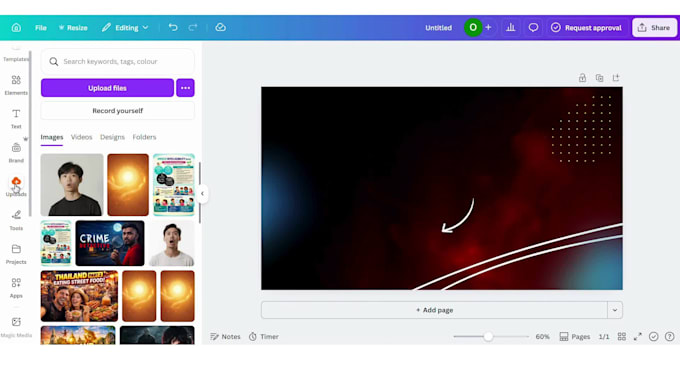Click the Upload files button
The image size is (680, 383).
pos(108,88)
